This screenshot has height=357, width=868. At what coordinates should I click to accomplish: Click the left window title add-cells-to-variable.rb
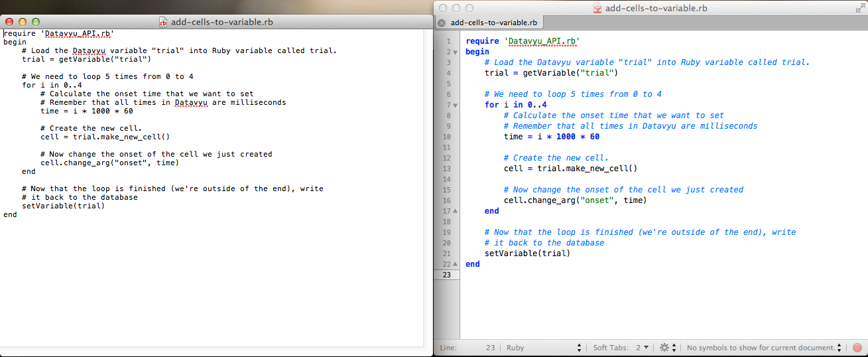[221, 22]
